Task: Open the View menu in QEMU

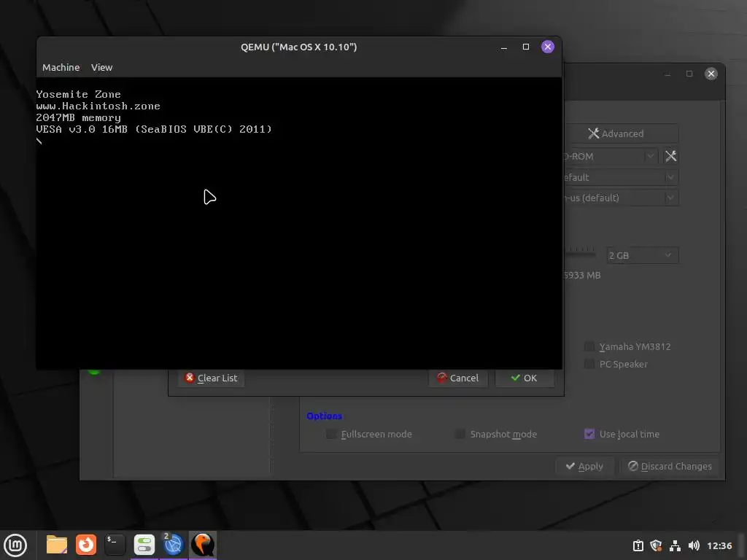Action: pyautogui.click(x=101, y=68)
